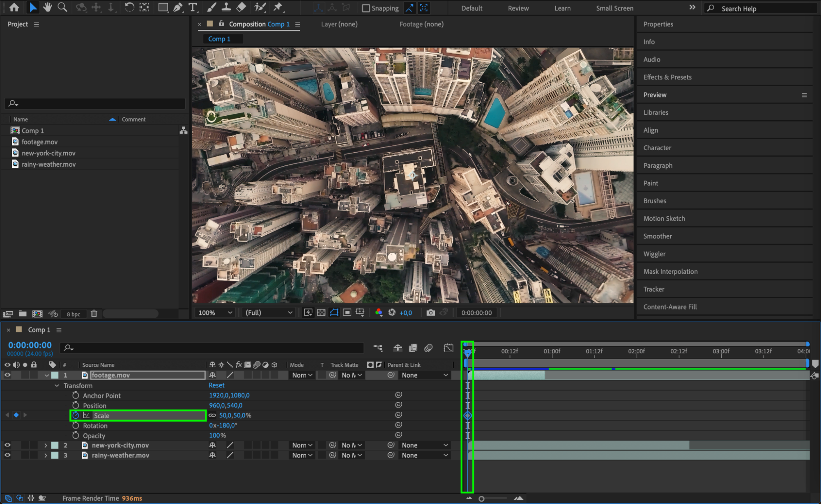Take snapshot with camera icon
821x504 pixels.
430,312
